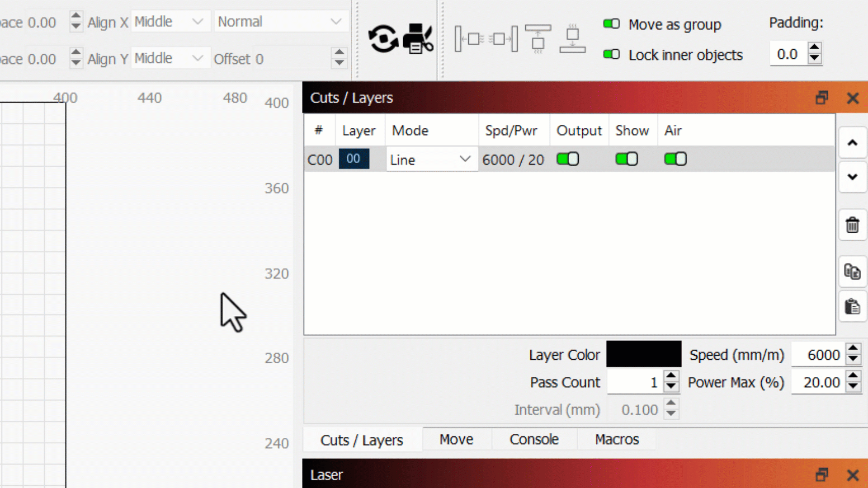Viewport: 868px width, 488px height.
Task: Open Align X Middle dropdown
Action: tap(170, 22)
